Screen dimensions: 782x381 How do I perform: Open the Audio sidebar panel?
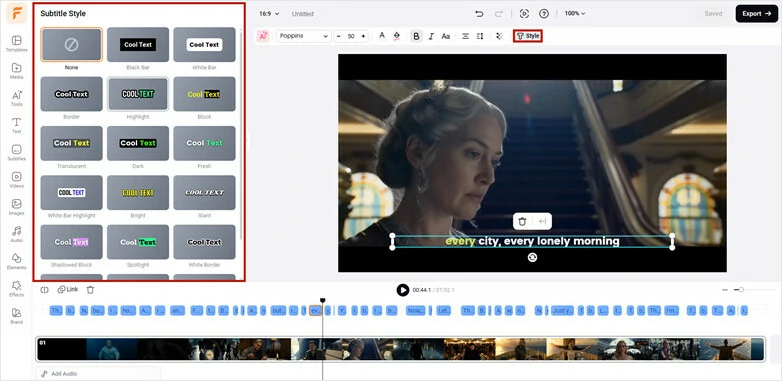coord(16,234)
